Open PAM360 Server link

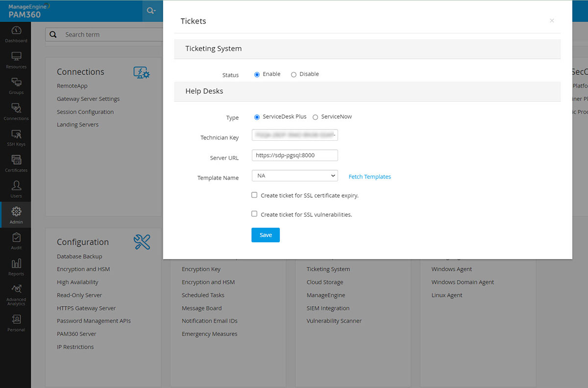76,334
